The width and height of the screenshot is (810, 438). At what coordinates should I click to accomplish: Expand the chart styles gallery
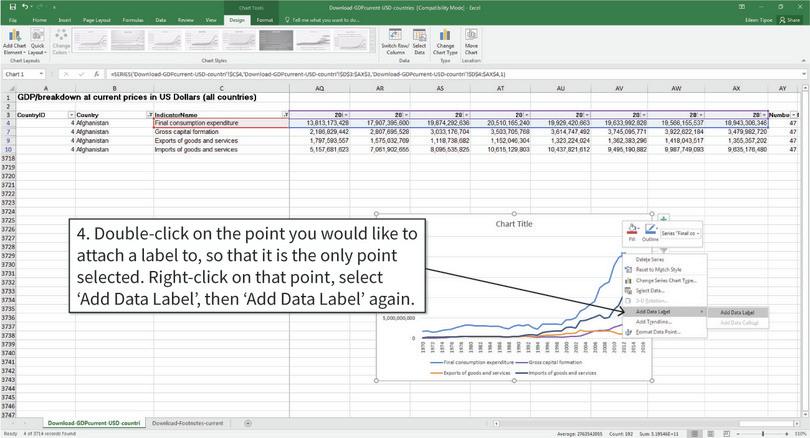point(373,50)
